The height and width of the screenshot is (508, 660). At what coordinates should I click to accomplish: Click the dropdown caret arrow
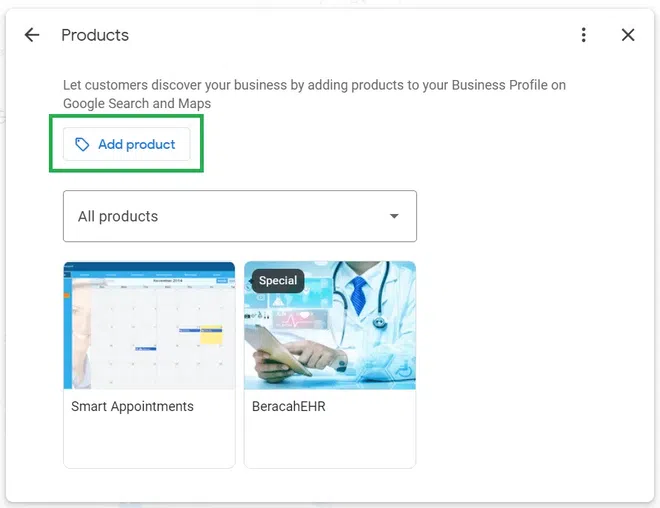coord(394,216)
